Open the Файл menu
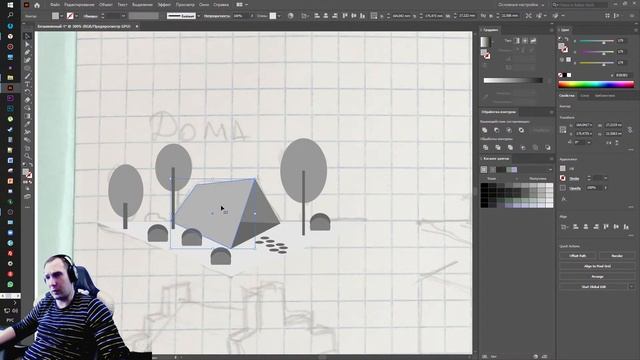The width and height of the screenshot is (640, 360). click(55, 5)
